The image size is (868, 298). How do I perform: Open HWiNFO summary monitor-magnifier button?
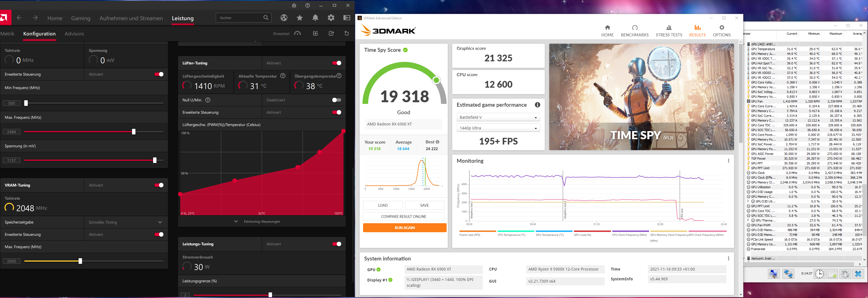(x=774, y=274)
